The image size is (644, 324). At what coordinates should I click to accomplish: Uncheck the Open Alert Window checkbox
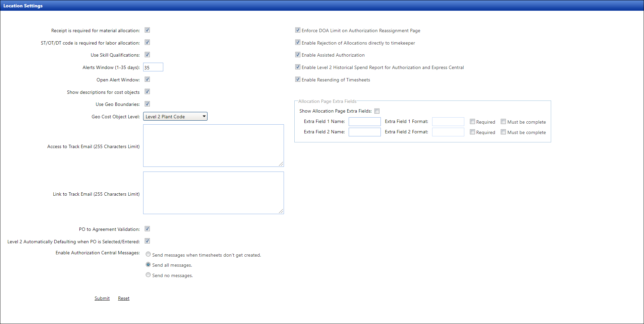pos(147,79)
